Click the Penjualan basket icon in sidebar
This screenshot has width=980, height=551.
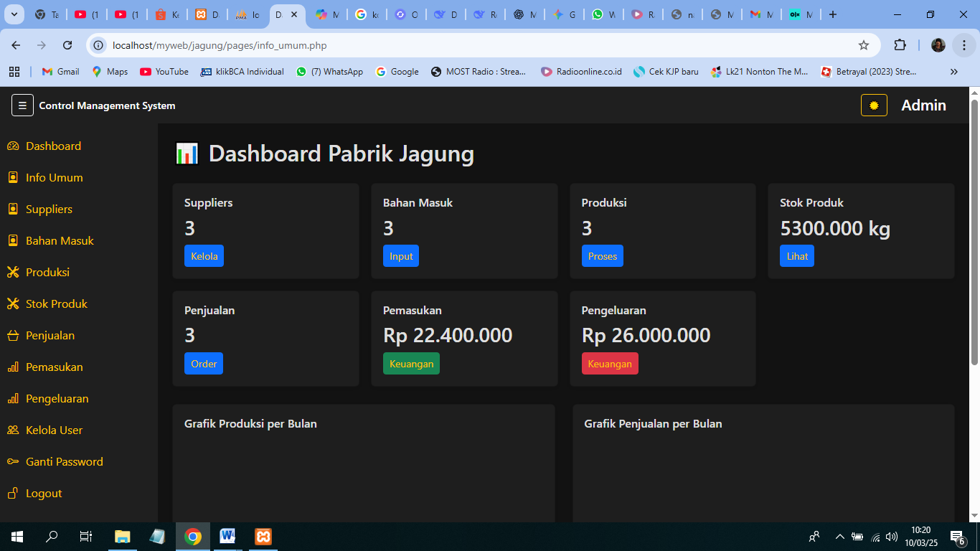coord(13,336)
